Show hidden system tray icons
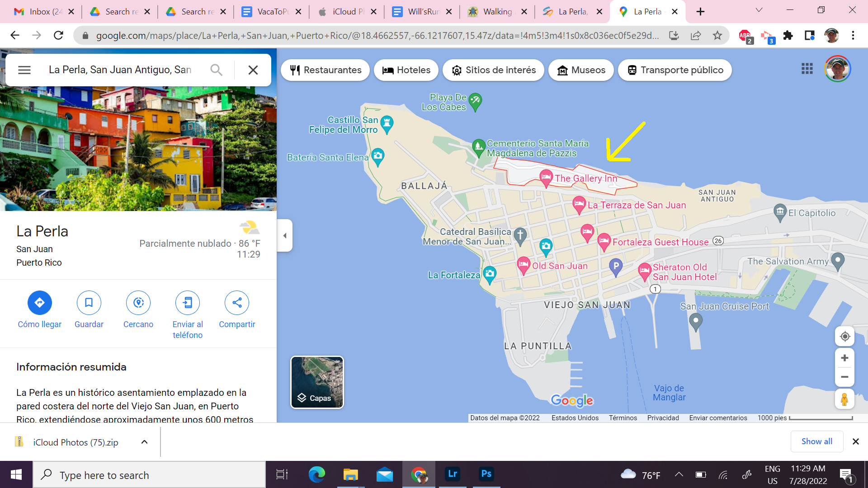This screenshot has height=488, width=868. click(679, 474)
